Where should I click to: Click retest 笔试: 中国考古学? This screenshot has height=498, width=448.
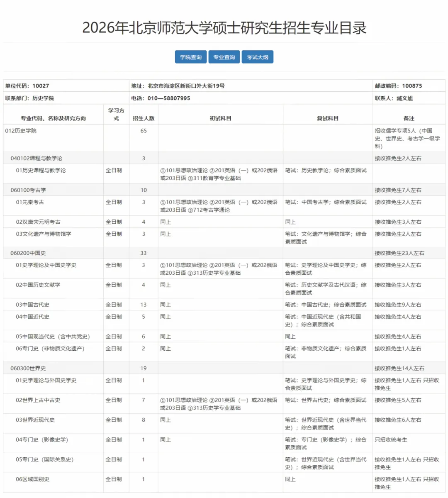click(x=326, y=202)
